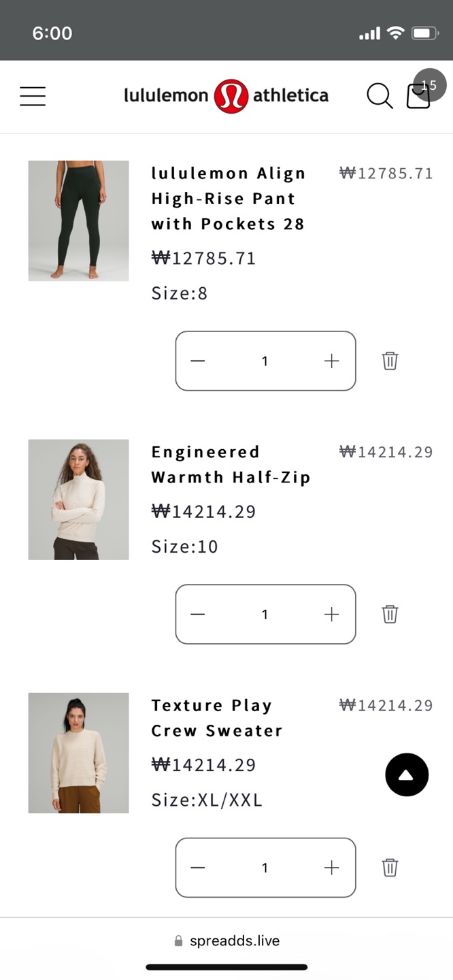Image resolution: width=453 pixels, height=980 pixels.
Task: Open the shopping bag cart icon
Action: pos(418,97)
